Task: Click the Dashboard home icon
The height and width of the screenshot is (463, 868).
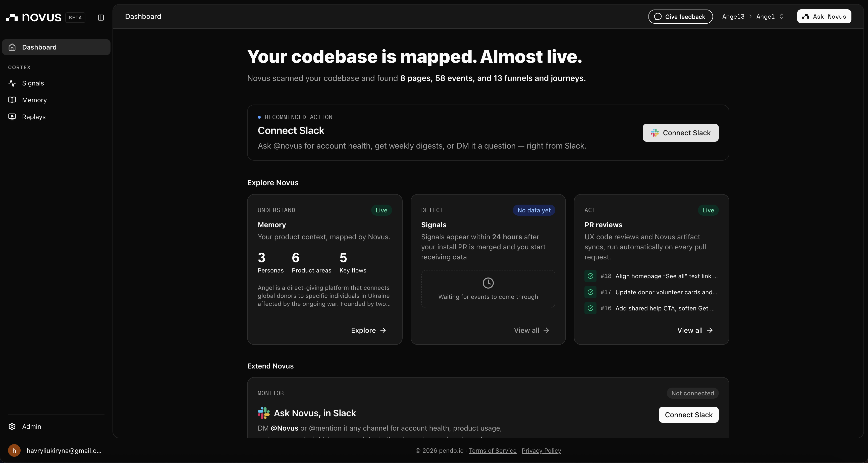Action: point(12,47)
